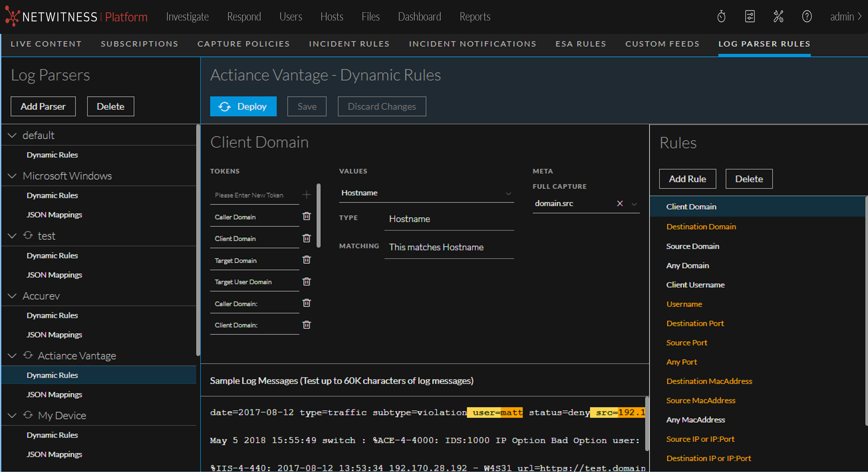The height and width of the screenshot is (472, 868).
Task: Remove the Target Domain token
Action: (306, 260)
